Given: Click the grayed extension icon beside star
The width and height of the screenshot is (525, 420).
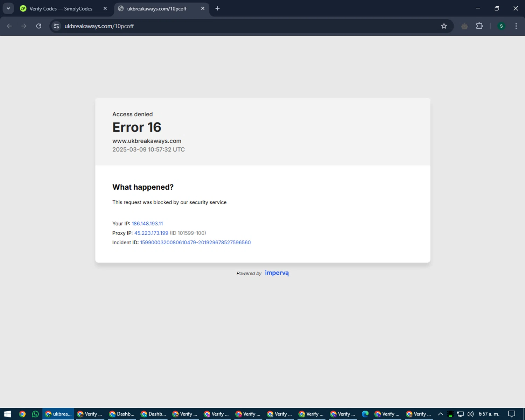Looking at the screenshot, I should pyautogui.click(x=464, y=26).
